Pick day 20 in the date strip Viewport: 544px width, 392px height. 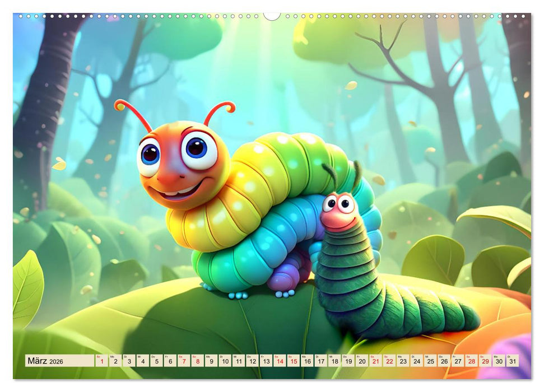(x=362, y=361)
